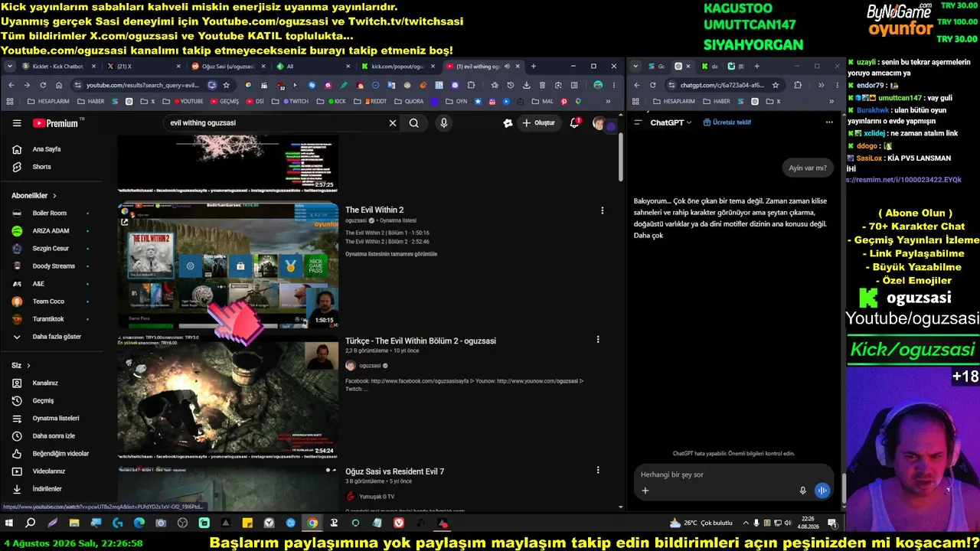
Task: Open more options for Türkçe Evil Within Bölüm 2 video
Action: click(x=598, y=340)
